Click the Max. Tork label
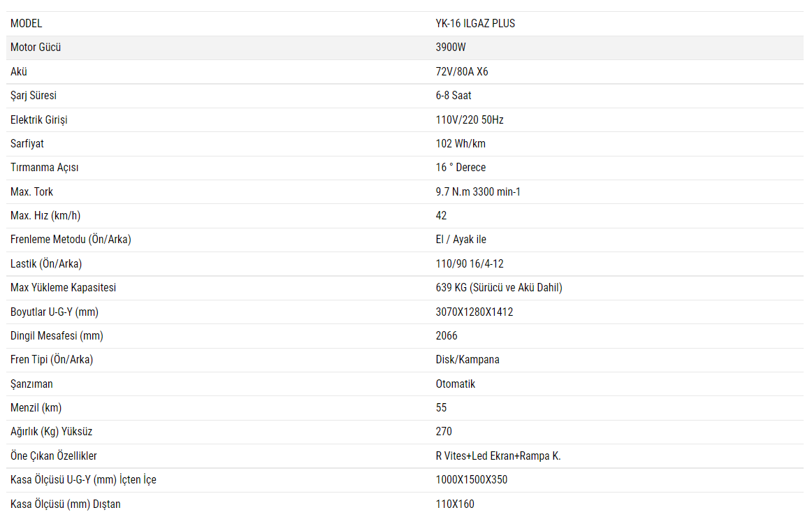Image resolution: width=812 pixels, height=517 pixels. [x=32, y=192]
